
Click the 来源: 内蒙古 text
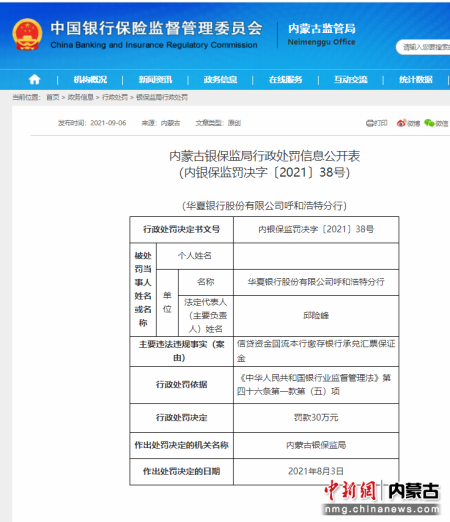click(161, 123)
